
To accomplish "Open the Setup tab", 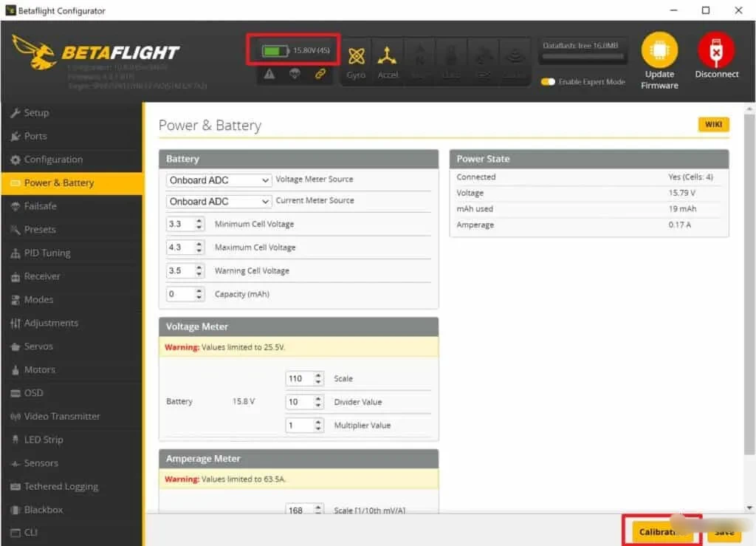I will pos(72,113).
